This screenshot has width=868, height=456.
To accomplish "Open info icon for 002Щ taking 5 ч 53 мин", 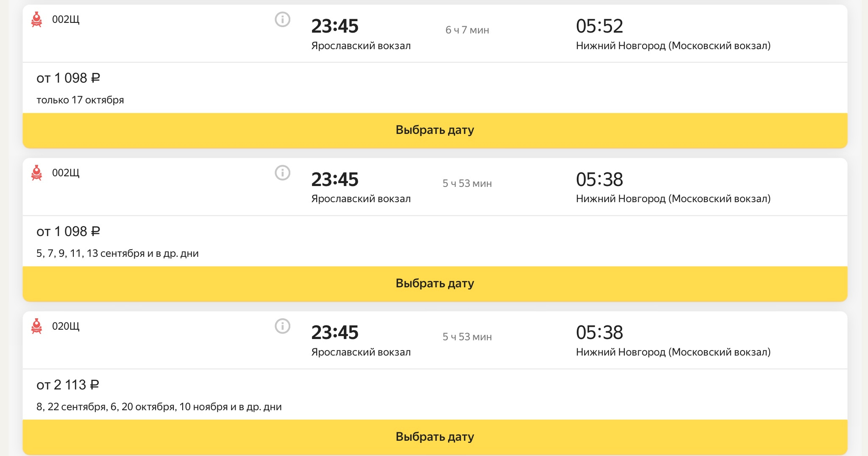I will [x=283, y=173].
